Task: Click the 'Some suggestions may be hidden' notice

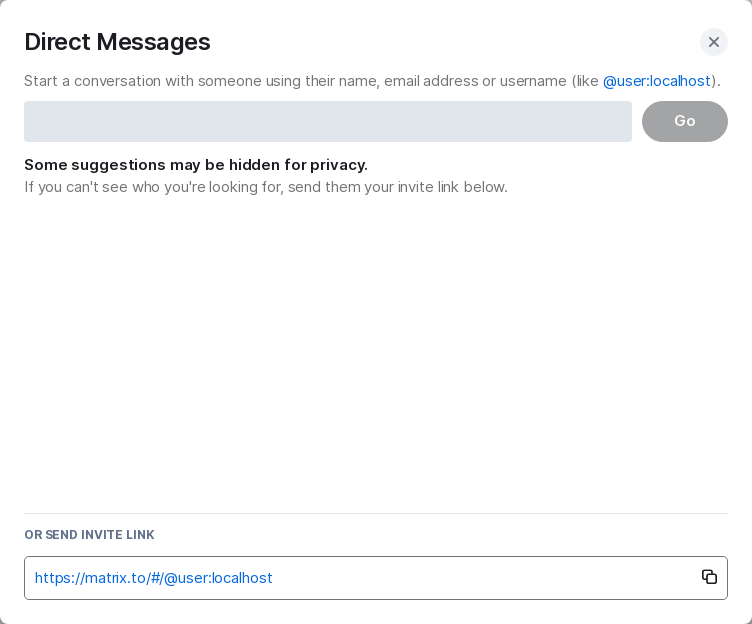Action: [x=196, y=165]
